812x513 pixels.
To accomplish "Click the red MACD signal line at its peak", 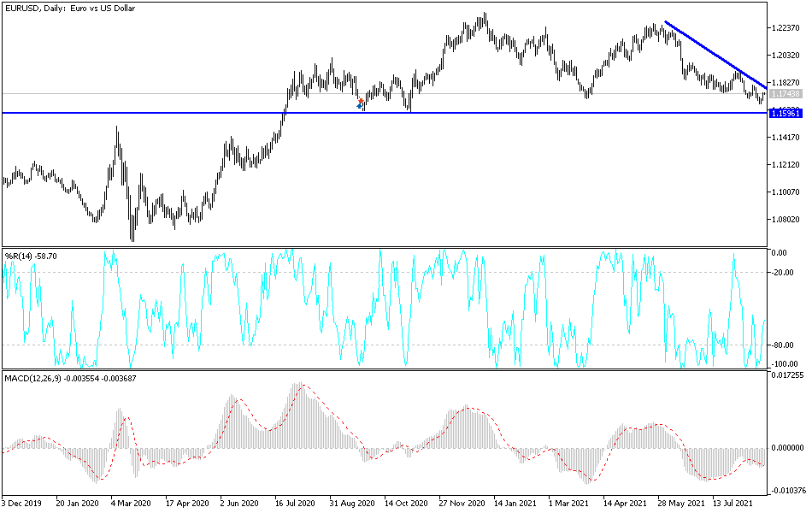I will [x=303, y=384].
